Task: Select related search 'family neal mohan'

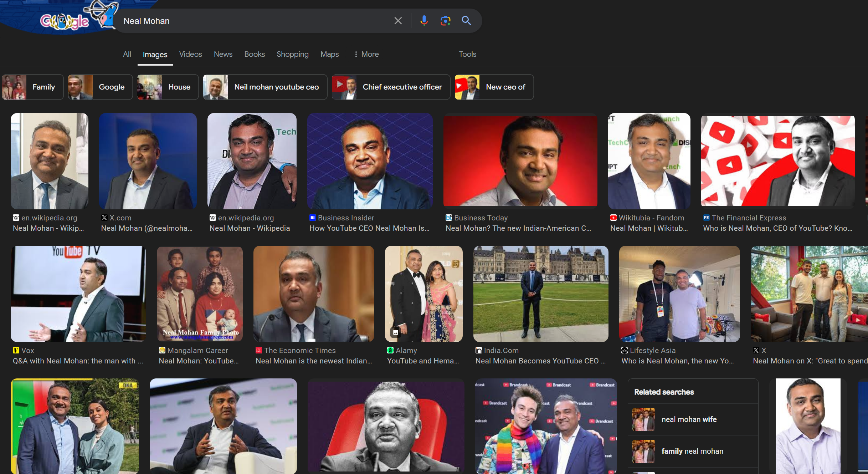Action: 693,451
